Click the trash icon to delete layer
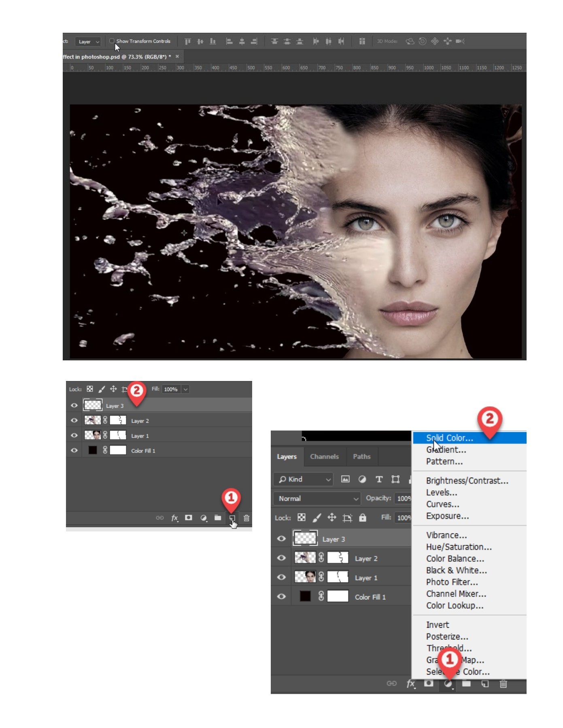Image resolution: width=563 pixels, height=728 pixels. point(503,684)
